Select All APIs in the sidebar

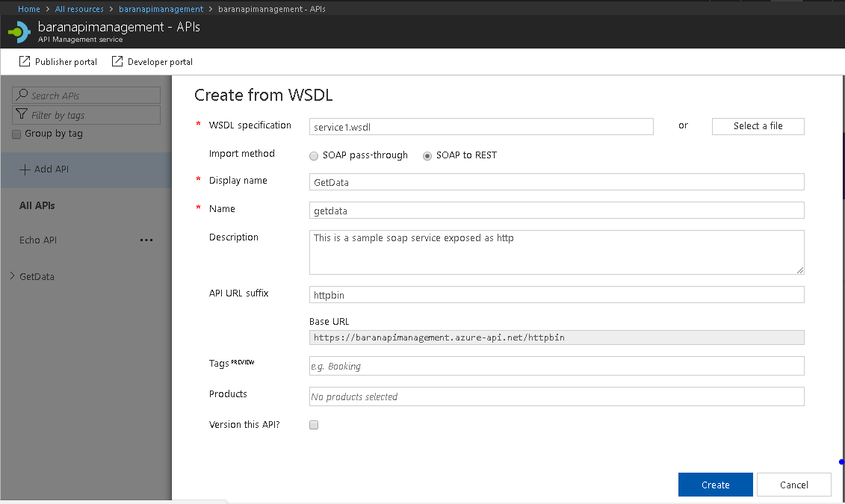pyautogui.click(x=37, y=205)
